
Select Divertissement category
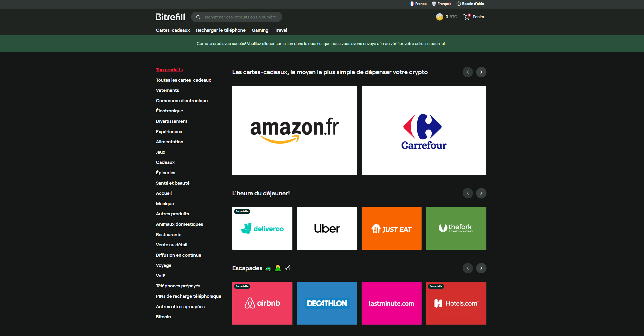point(172,121)
